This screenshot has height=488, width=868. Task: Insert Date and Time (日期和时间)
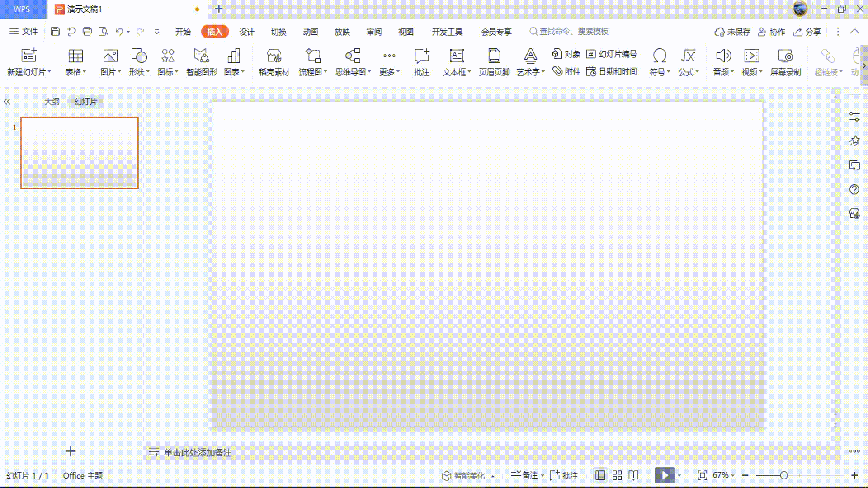[x=611, y=71]
